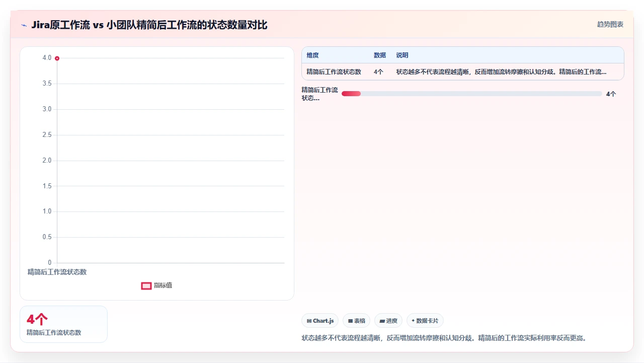644x363 pixels.
Task: Select the Chart.js tag chip
Action: tap(320, 321)
